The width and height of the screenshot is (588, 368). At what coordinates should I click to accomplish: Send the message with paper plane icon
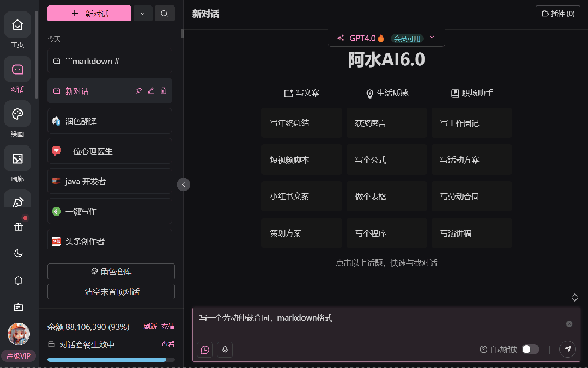click(x=567, y=349)
